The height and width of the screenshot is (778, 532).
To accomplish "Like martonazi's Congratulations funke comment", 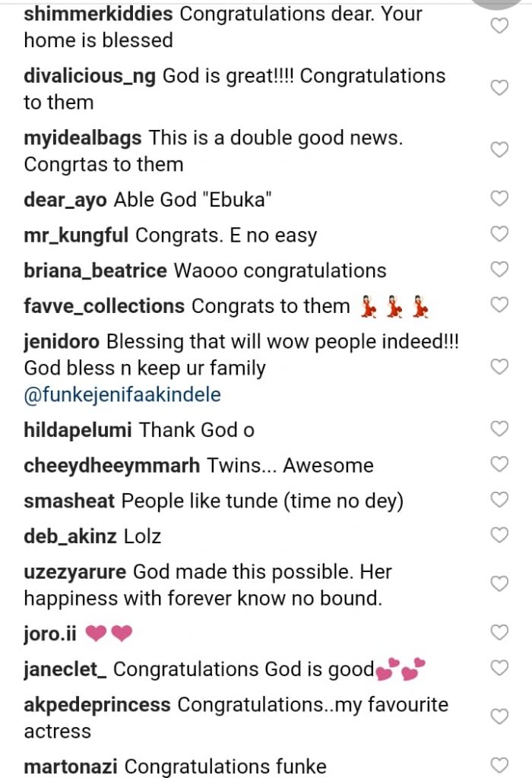I will (x=499, y=765).
